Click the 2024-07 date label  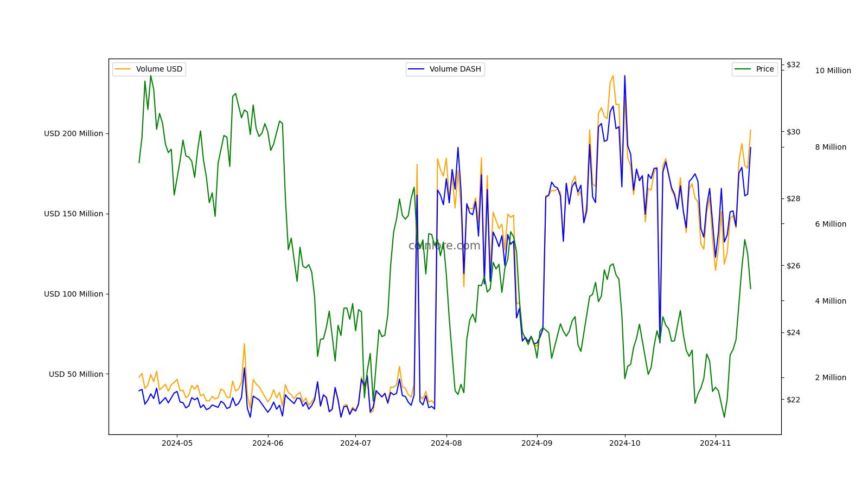pos(356,443)
